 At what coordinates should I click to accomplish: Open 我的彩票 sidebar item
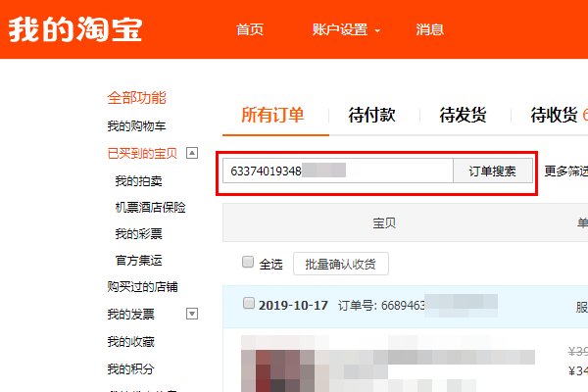[138, 233]
